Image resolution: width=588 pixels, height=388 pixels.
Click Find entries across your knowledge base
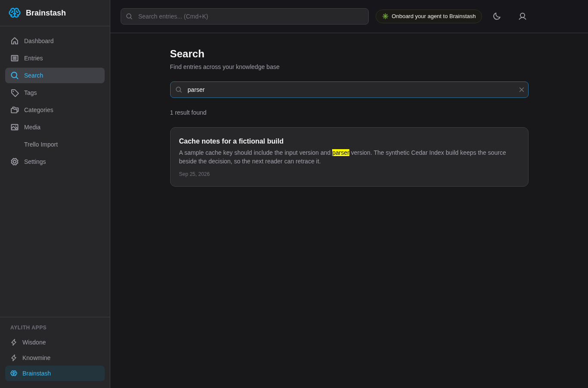tap(224, 67)
